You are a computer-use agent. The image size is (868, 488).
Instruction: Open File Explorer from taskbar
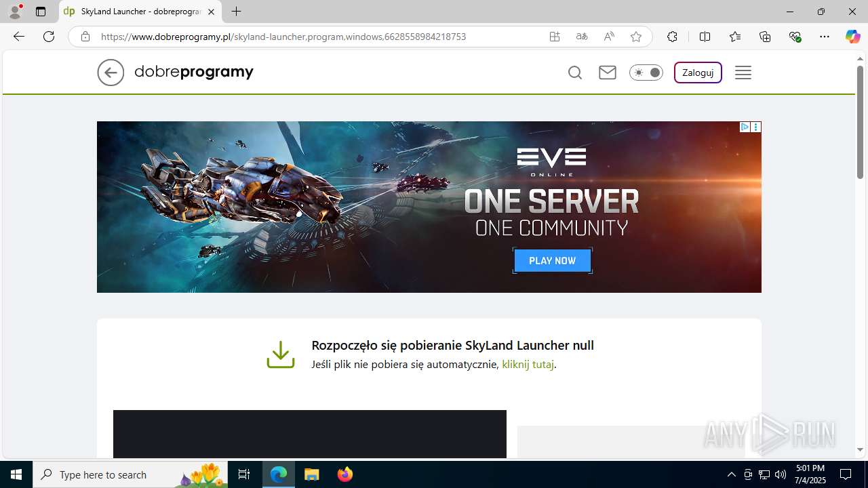(312, 474)
